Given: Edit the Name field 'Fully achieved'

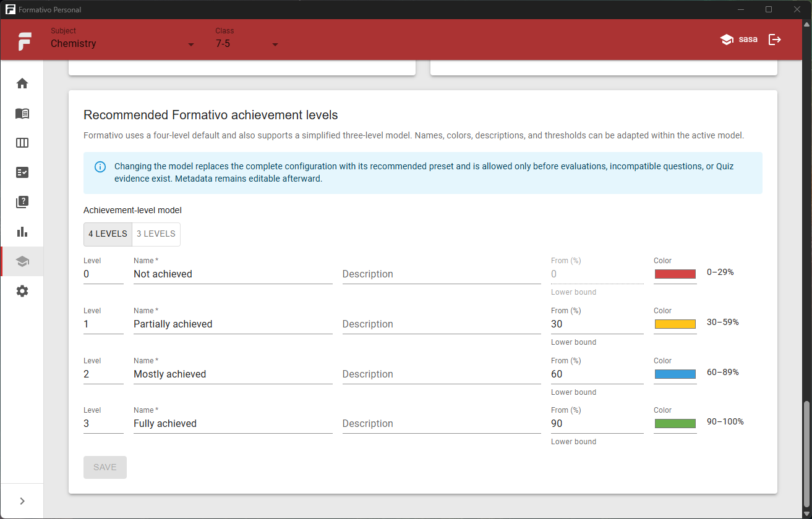Looking at the screenshot, I should (233, 424).
